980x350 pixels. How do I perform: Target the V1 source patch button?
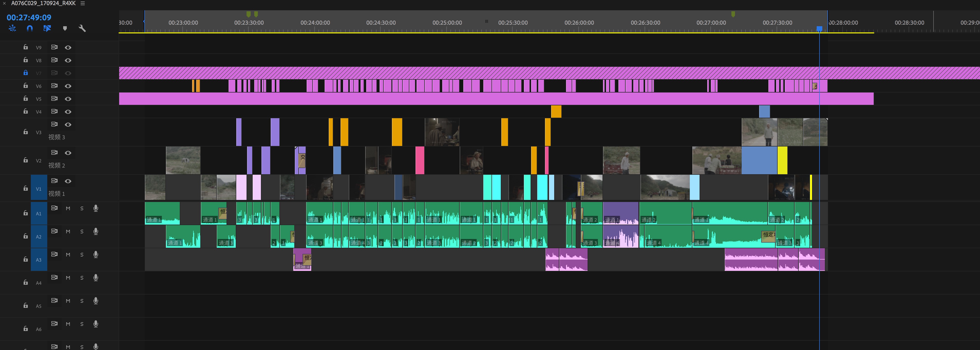click(x=39, y=189)
